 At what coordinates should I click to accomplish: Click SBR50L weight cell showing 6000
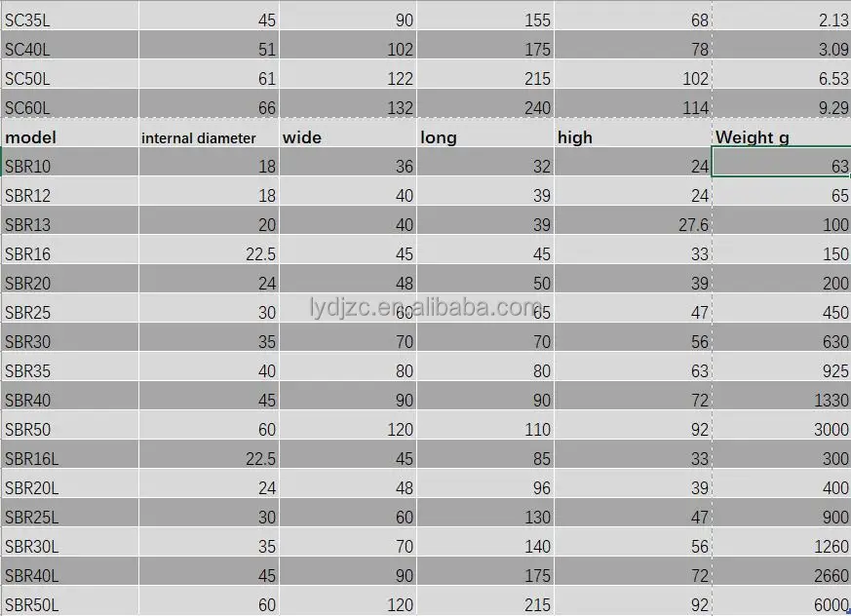click(x=780, y=605)
